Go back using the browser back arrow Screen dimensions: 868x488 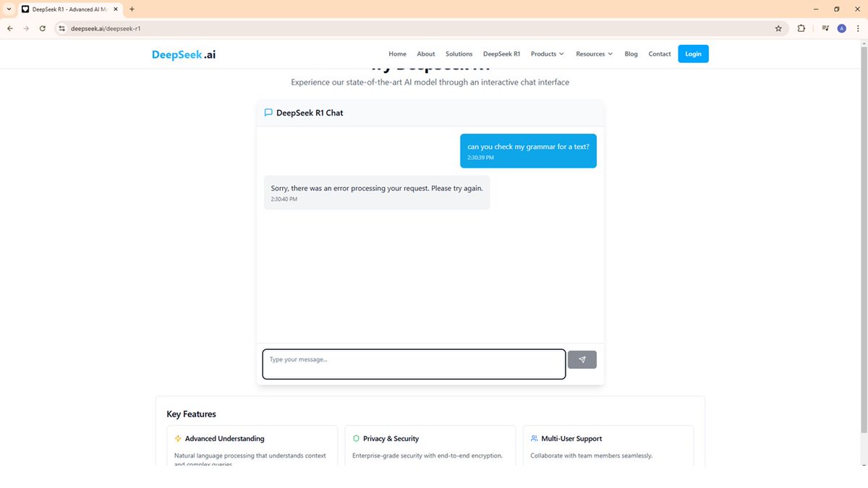pyautogui.click(x=10, y=28)
